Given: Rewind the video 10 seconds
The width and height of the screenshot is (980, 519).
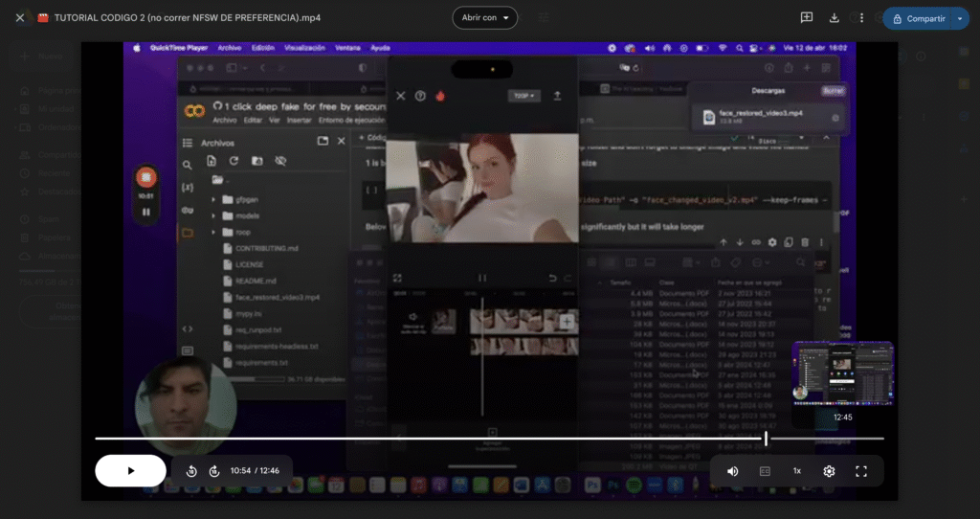Looking at the screenshot, I should click(191, 471).
